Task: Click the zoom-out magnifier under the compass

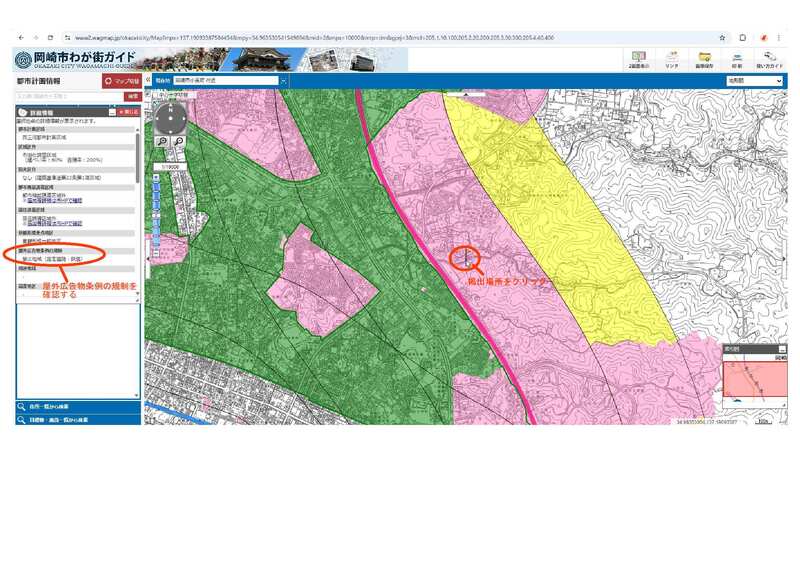Action: point(179,142)
